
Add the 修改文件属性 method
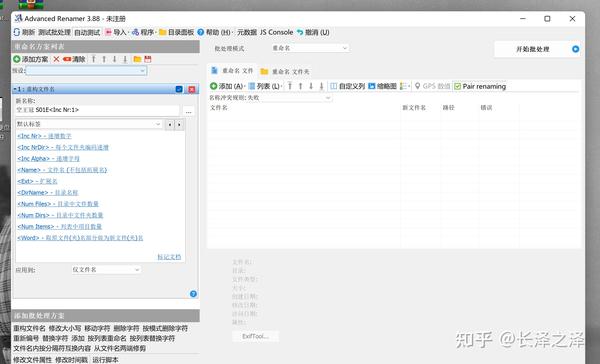33,360
